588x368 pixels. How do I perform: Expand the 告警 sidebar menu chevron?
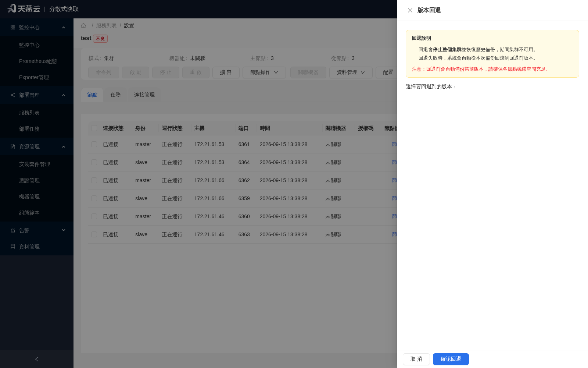64,230
